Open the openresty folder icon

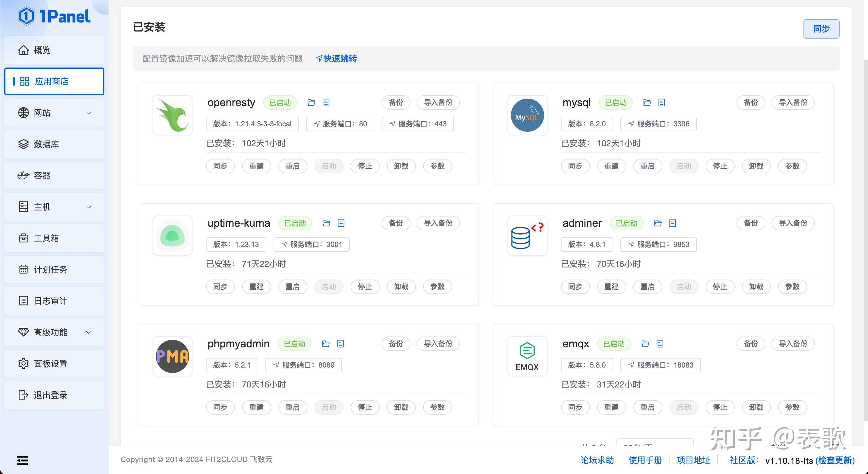coord(311,103)
